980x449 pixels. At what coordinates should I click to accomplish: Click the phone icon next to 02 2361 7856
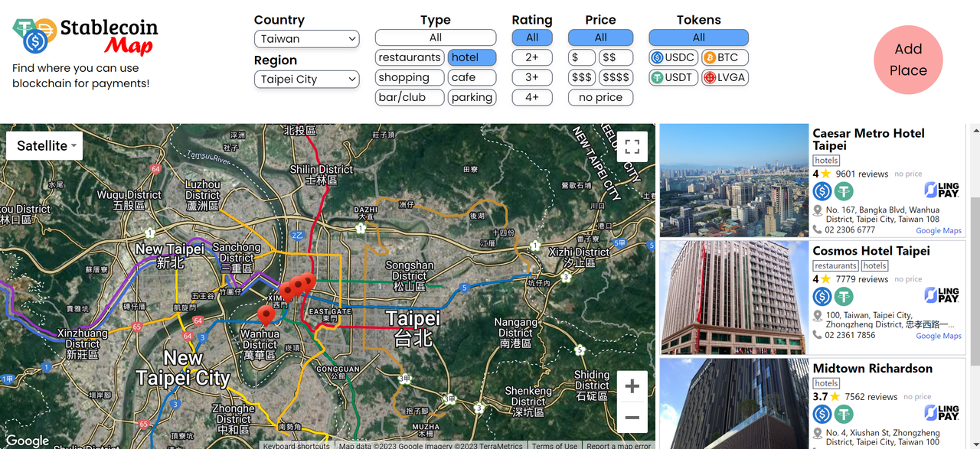tap(818, 335)
